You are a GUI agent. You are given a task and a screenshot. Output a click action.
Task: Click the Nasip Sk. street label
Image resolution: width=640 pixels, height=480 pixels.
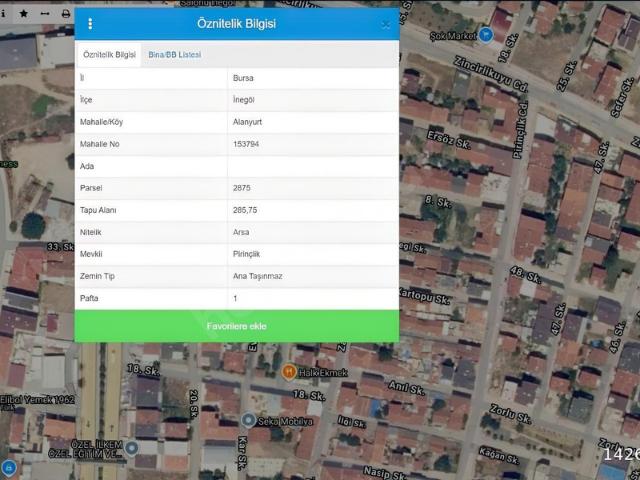click(x=384, y=473)
